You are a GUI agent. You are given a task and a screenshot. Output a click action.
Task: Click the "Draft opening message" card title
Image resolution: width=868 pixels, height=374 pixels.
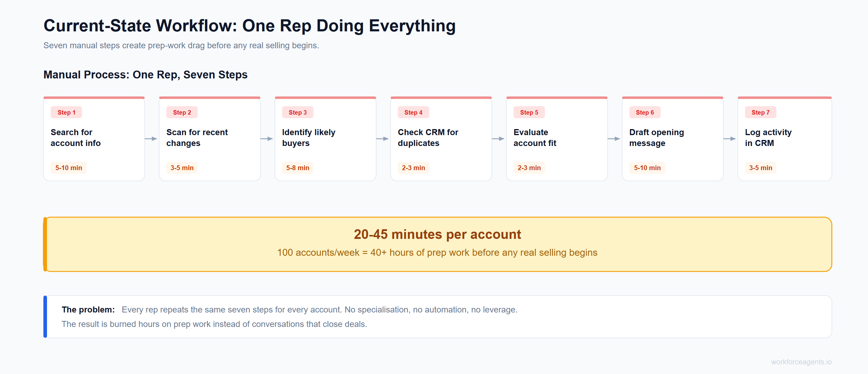click(656, 138)
